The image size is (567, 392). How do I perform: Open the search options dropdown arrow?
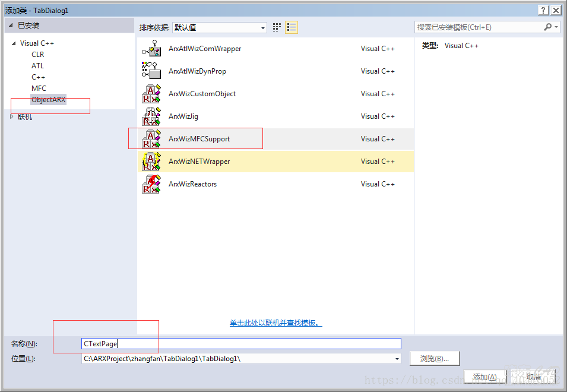556,27
